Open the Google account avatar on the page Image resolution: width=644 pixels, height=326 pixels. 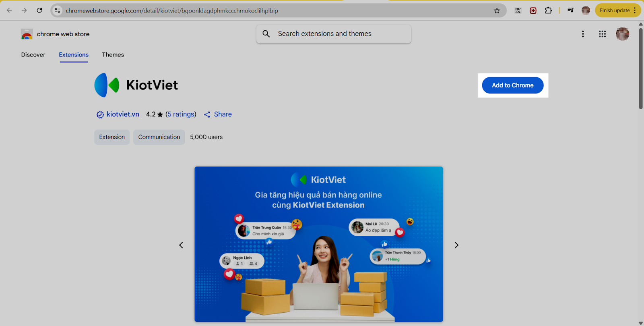point(622,34)
